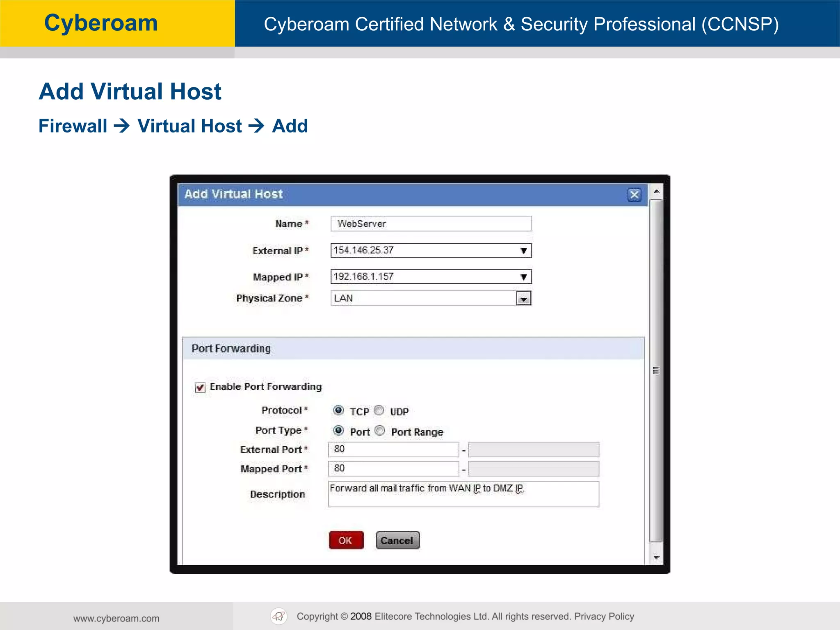Open the External IP dropdown
840x630 pixels.
click(431, 250)
